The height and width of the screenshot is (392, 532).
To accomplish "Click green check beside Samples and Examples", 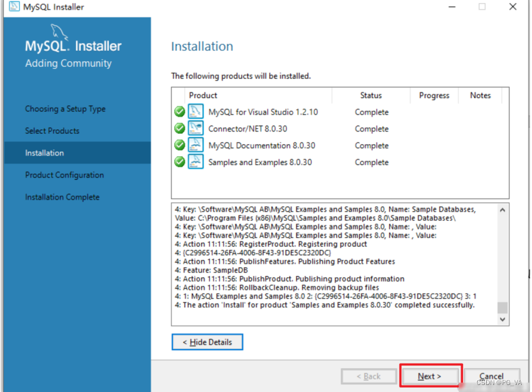I will click(x=179, y=162).
